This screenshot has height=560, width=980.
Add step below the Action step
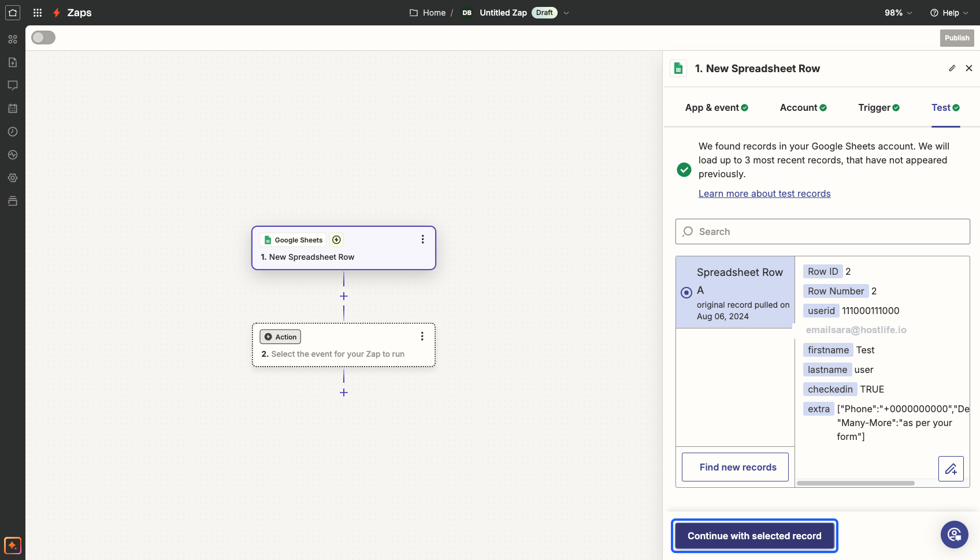click(x=344, y=393)
